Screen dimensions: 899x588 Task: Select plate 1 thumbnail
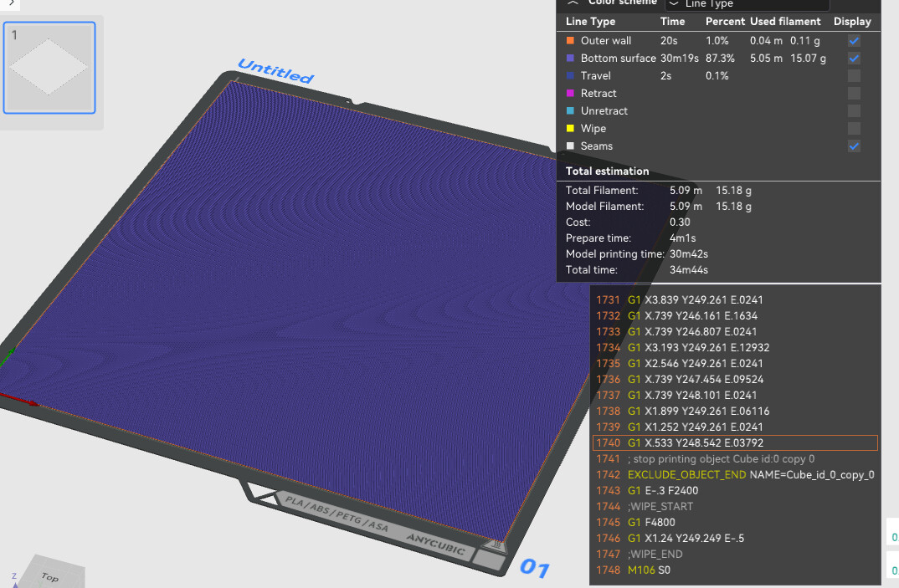(49, 67)
